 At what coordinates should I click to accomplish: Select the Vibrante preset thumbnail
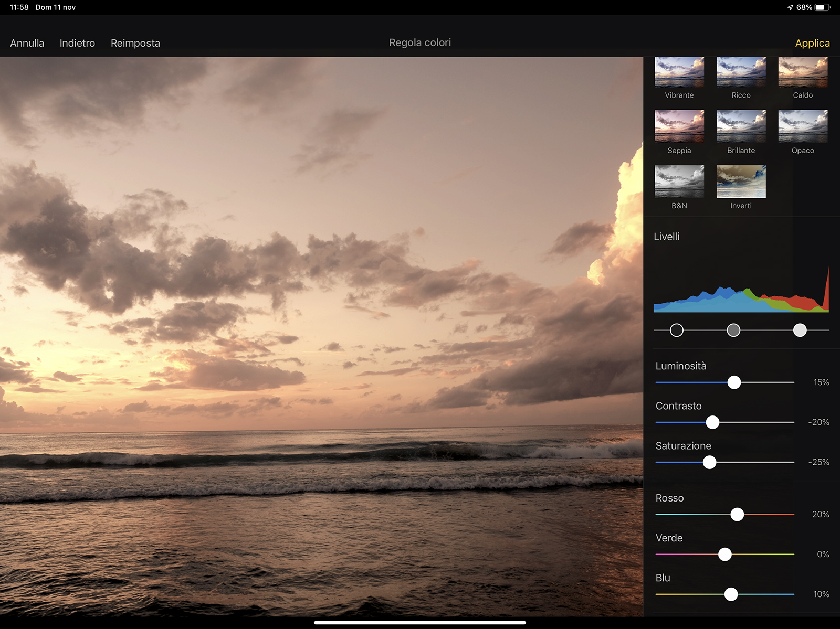coord(679,72)
